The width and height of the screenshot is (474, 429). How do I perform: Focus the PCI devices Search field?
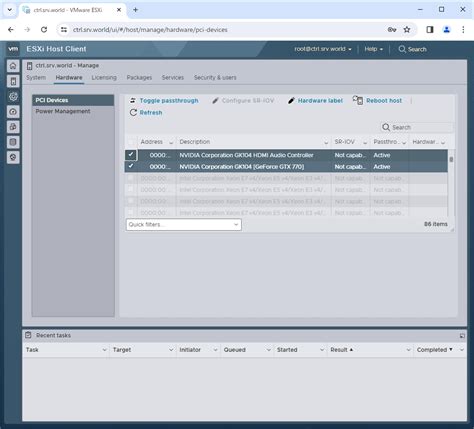pyautogui.click(x=417, y=127)
